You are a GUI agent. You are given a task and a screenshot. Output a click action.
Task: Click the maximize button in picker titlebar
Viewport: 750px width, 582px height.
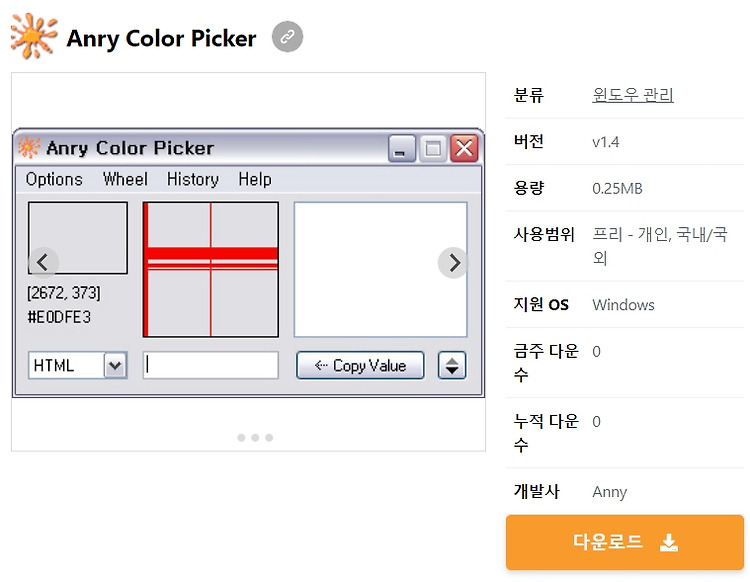point(433,148)
